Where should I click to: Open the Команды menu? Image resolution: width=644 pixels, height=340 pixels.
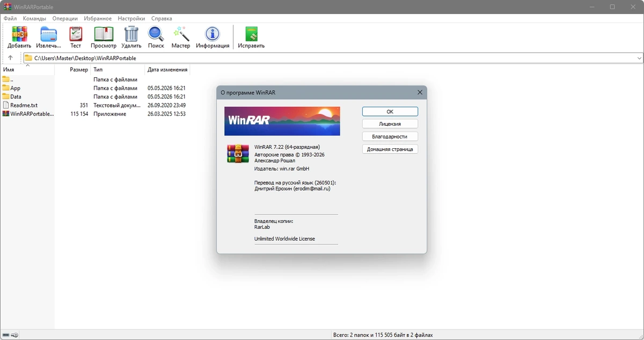[34, 18]
